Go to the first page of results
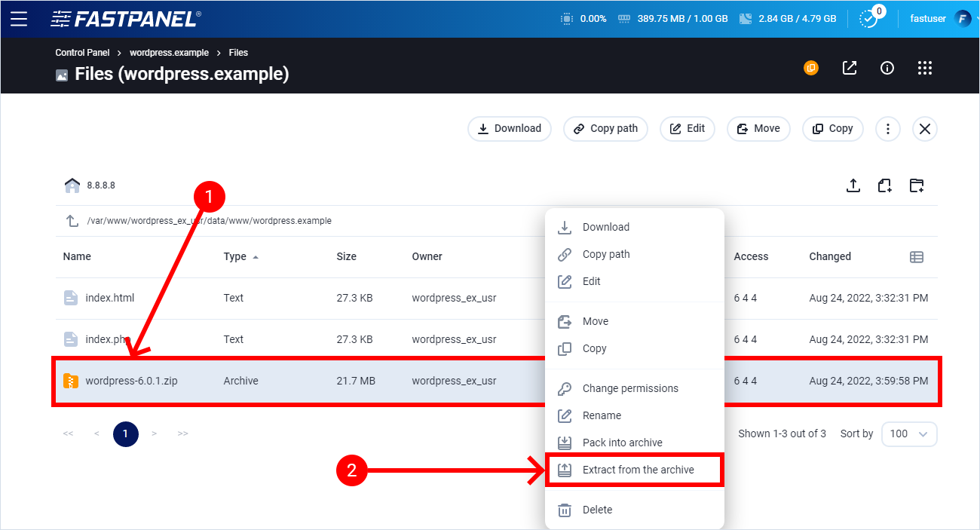The width and height of the screenshot is (980, 530). coord(68,433)
